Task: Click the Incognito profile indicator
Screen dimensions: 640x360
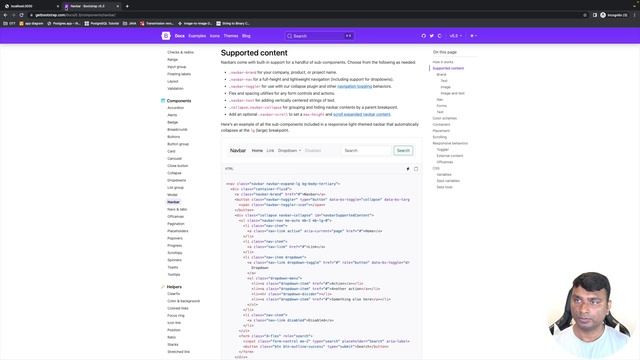Action: click(614, 15)
